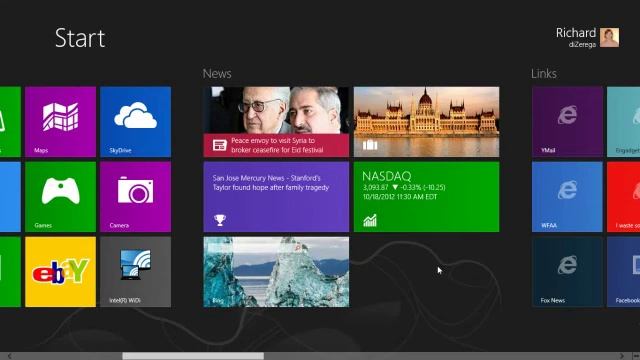Click the horizontal scrollbar thumb
Image resolution: width=640 pixels, height=360 pixels.
(x=193, y=356)
